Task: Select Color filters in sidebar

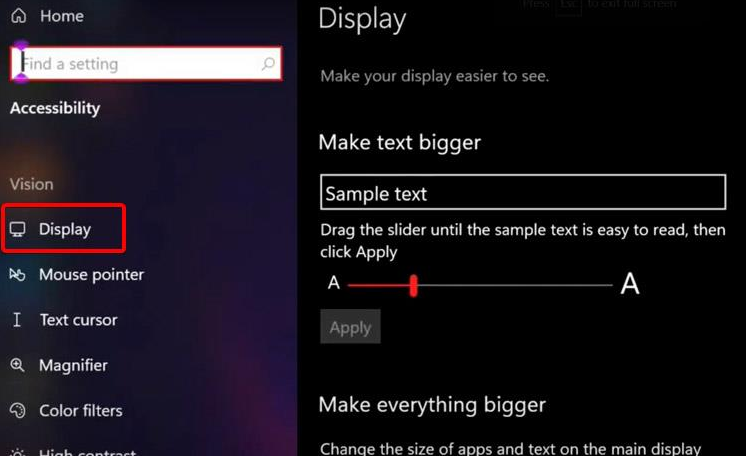Action: 81,410
